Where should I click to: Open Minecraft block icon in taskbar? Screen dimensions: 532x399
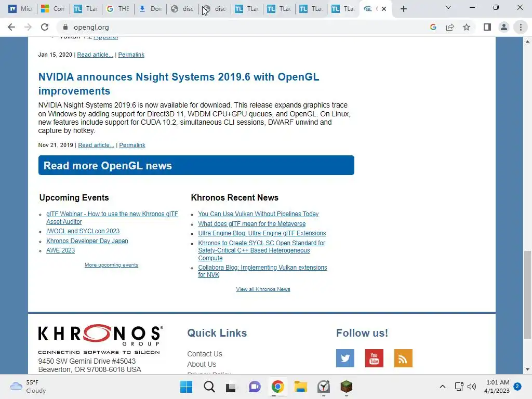347,387
